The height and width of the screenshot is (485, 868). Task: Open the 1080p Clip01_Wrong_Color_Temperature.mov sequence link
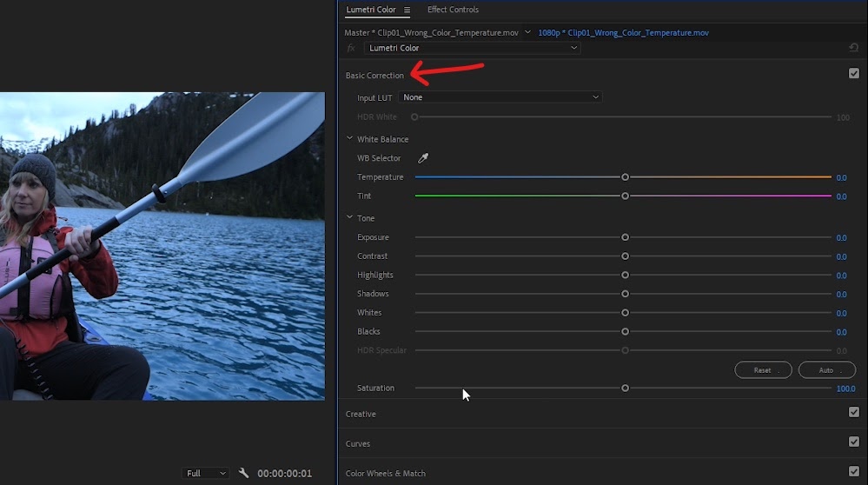point(623,33)
